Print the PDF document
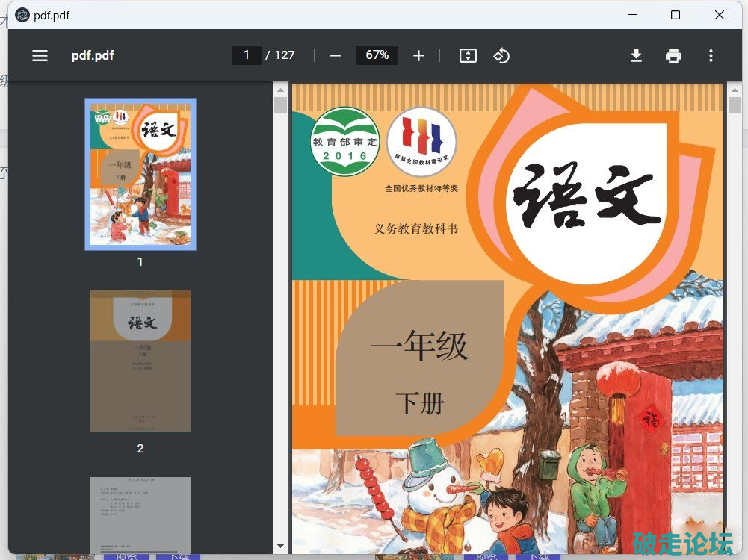Viewport: 748px width, 560px height. click(x=673, y=55)
